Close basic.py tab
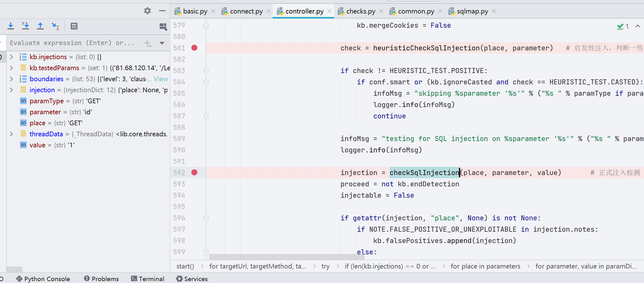Viewport: 644px width, 283px height. 213,11
